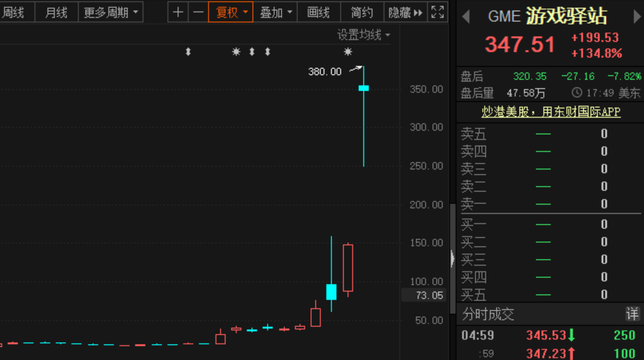Viewport: 644px width, 360px height.
Task: Open fullscreen chart view icon
Action: point(437,12)
